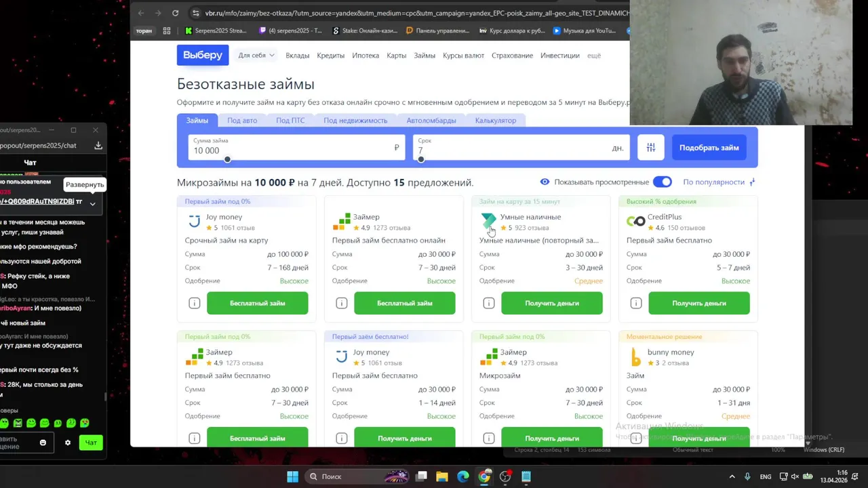Click Получить деньги for CreditPlus
This screenshot has width=868, height=488.
698,303
